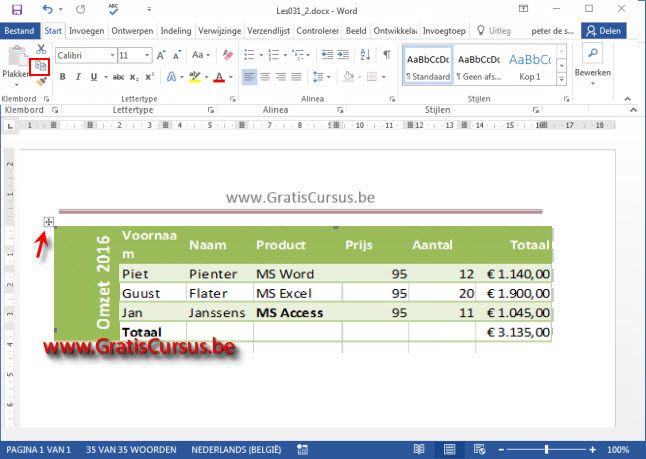Center the text alignment
The image size is (646, 459).
[265, 77]
